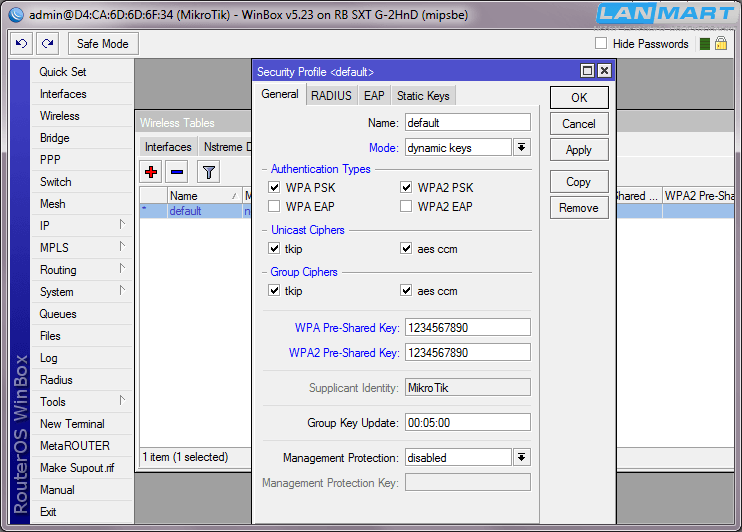Open Interfaces tab in Wireless Tables
The image size is (742, 532).
coord(168,147)
